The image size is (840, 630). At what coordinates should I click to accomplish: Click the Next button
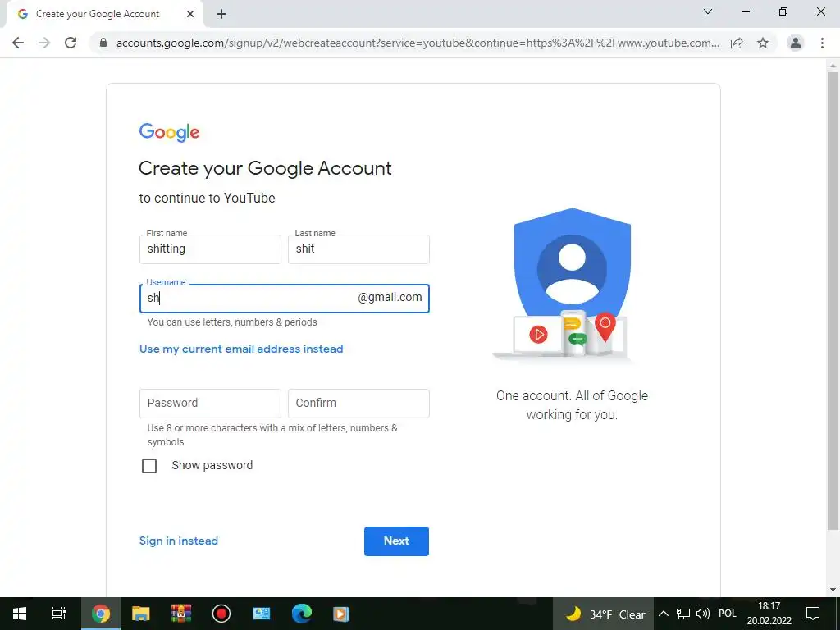pyautogui.click(x=396, y=541)
